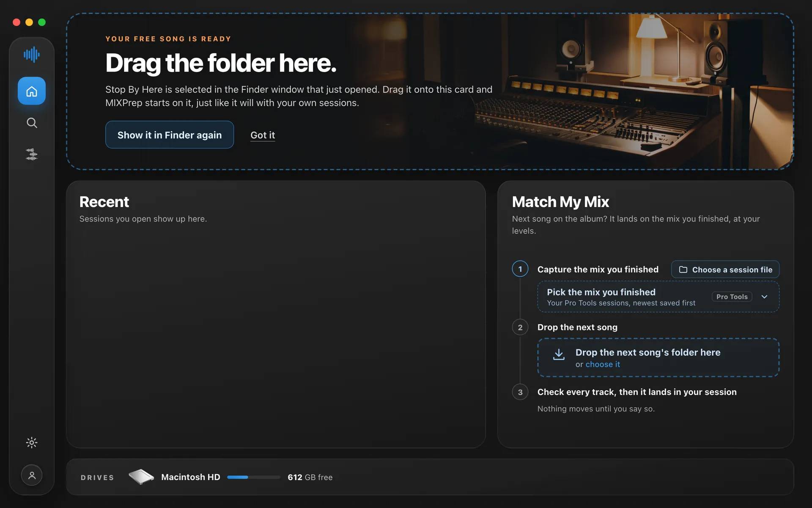The width and height of the screenshot is (812, 508).
Task: Expand the Pick the mix you finished chevron
Action: pos(765,297)
